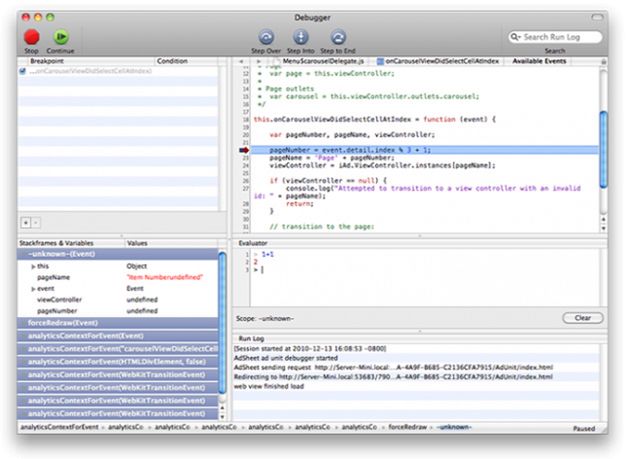Click the 'web view finished load' log line
Screen dimensions: 630x459
point(416,386)
